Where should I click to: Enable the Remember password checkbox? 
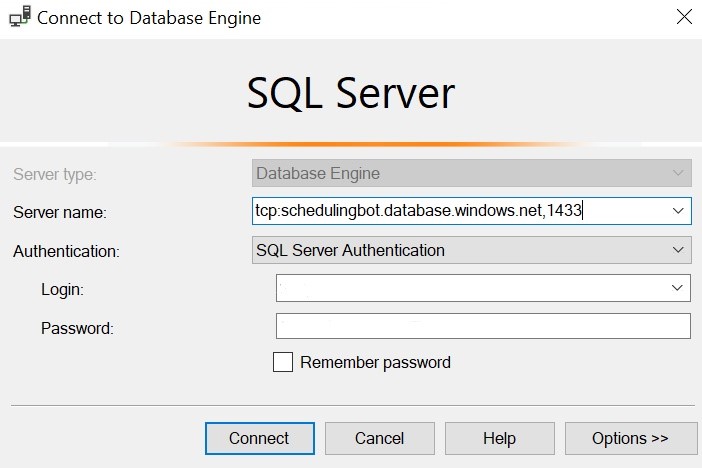(283, 362)
